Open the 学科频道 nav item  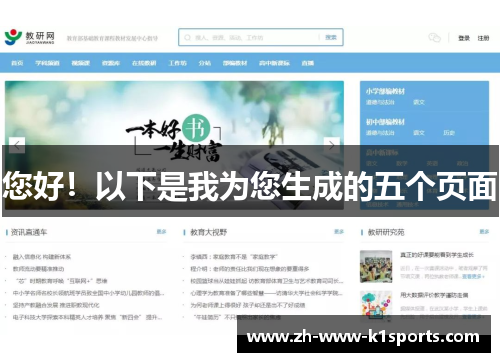(47, 63)
